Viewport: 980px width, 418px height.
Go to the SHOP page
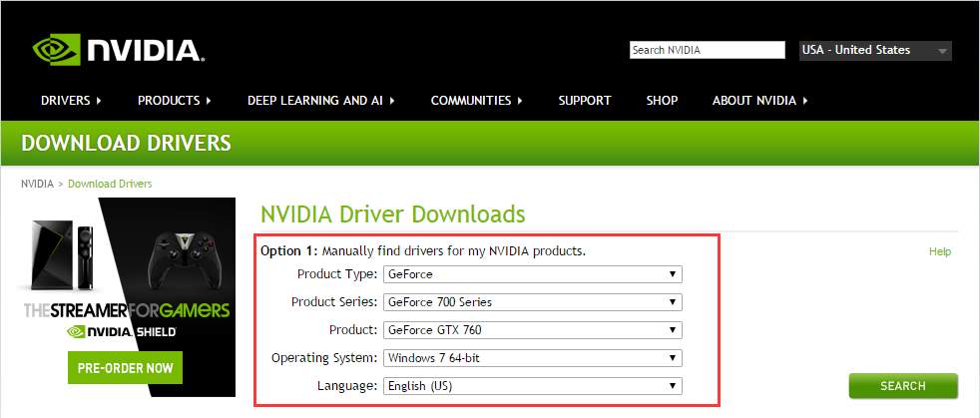click(662, 101)
